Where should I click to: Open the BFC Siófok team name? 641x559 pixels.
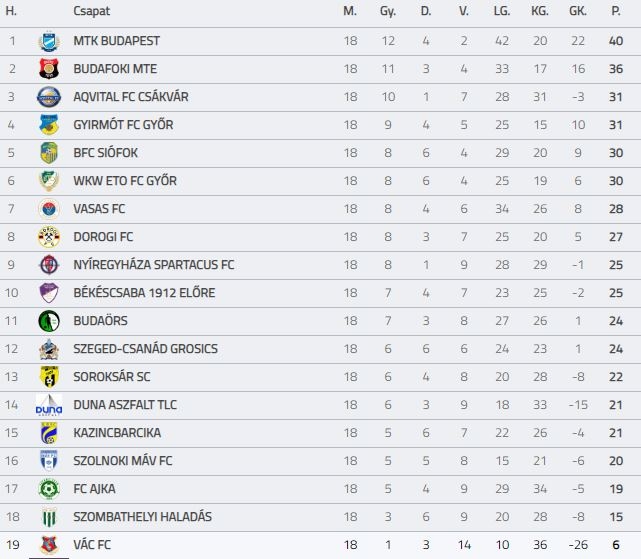coord(105,153)
